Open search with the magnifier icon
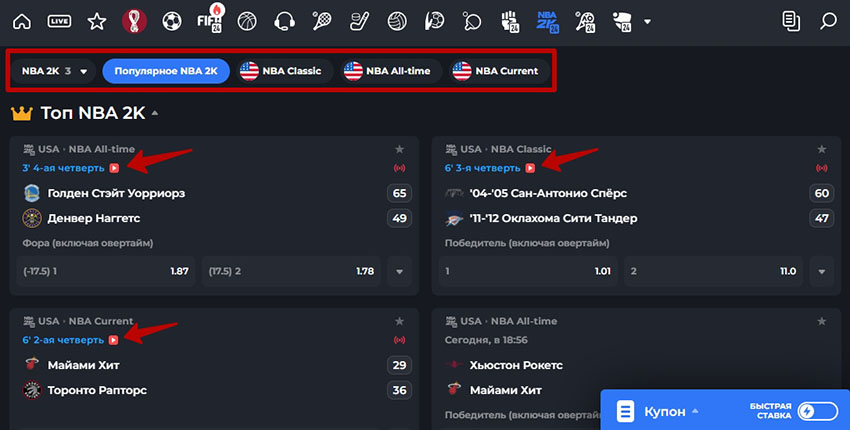The height and width of the screenshot is (430, 850). click(x=828, y=22)
